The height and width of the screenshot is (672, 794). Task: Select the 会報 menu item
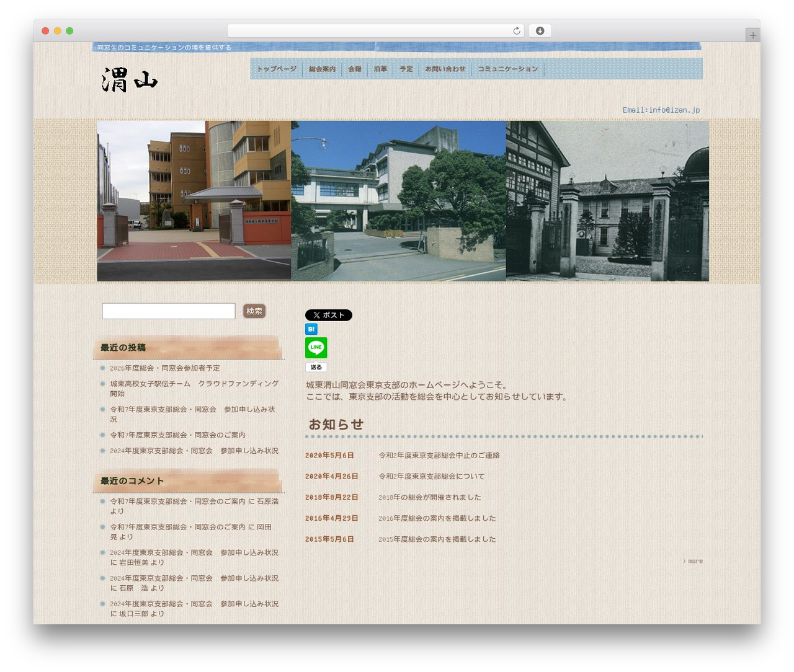click(355, 69)
